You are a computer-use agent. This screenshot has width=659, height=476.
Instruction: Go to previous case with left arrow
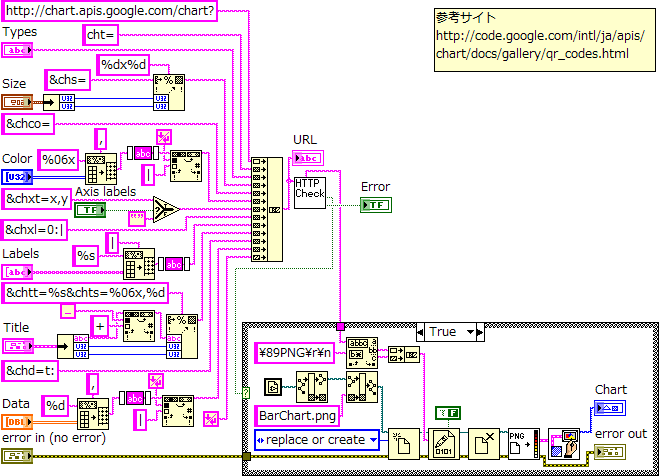420,332
